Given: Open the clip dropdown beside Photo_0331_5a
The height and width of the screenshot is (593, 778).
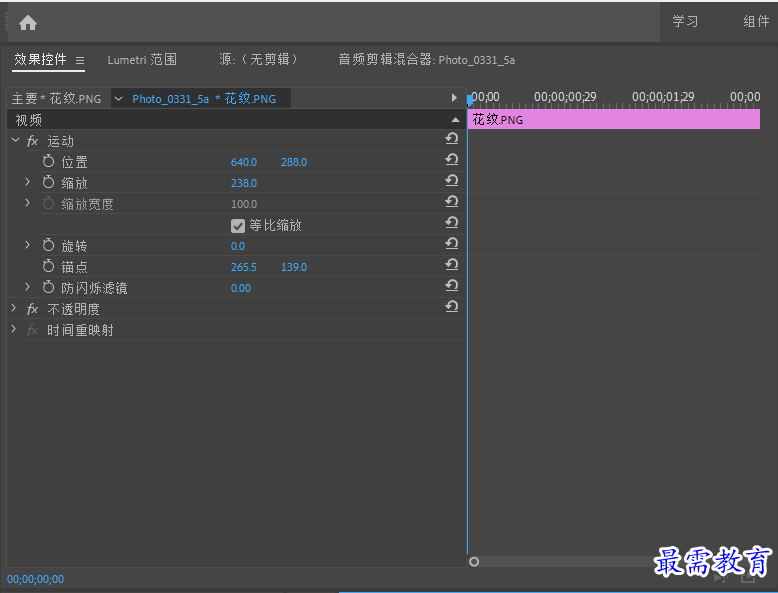Looking at the screenshot, I should point(119,99).
